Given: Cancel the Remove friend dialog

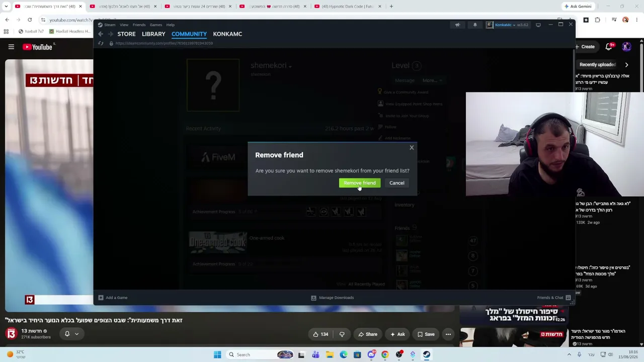Looking at the screenshot, I should (396, 183).
